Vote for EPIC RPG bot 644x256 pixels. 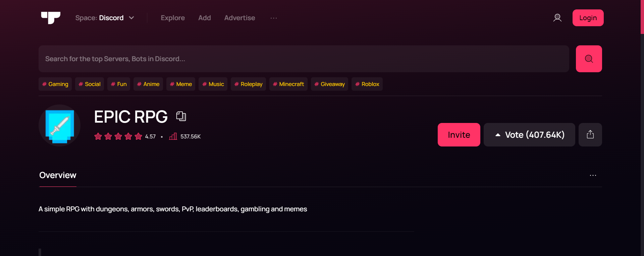(529, 135)
